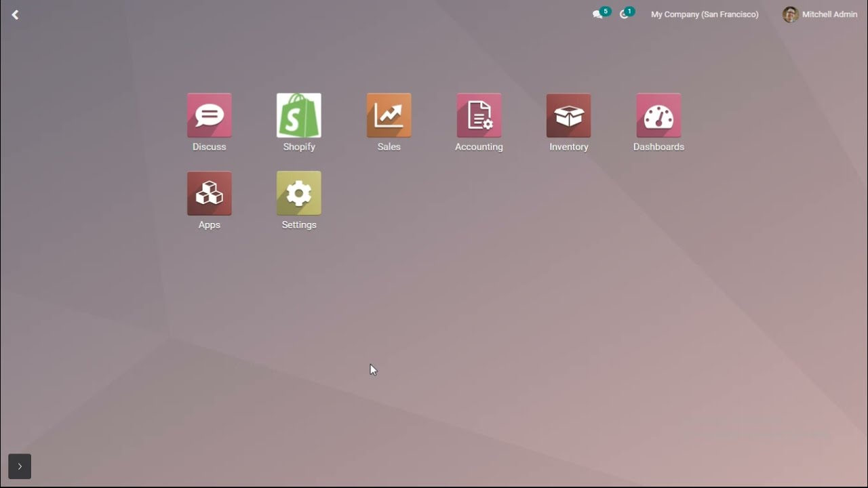Switch company via My Company (San Francisco)

[705, 14]
